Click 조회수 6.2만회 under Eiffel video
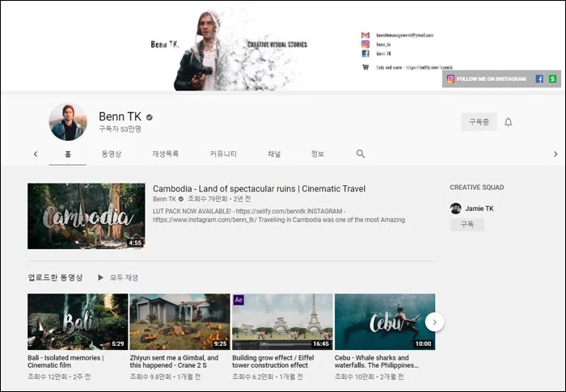 (252, 377)
